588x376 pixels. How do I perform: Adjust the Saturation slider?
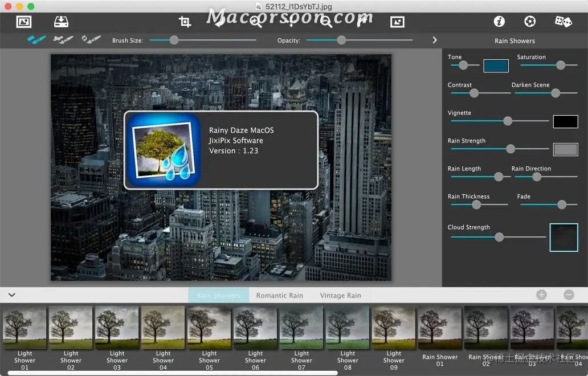point(549,65)
